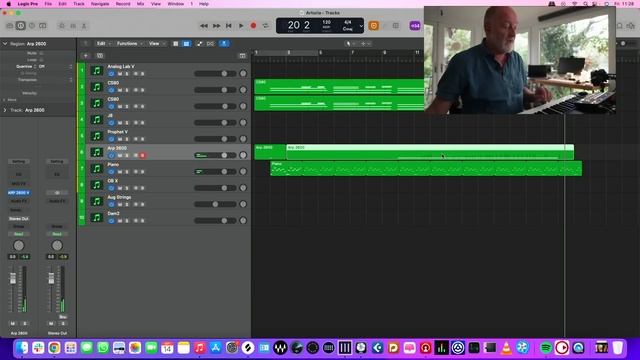This screenshot has height=360, width=640.
Task: Open the Mixer button in control bar
Action: 73,26
